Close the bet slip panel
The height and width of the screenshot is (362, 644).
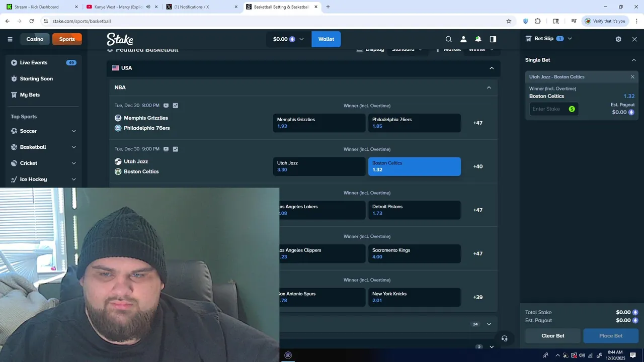point(634,39)
